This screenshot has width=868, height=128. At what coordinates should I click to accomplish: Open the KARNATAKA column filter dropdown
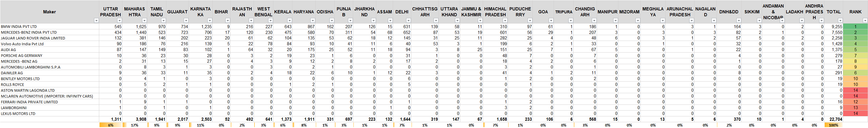(210, 21)
